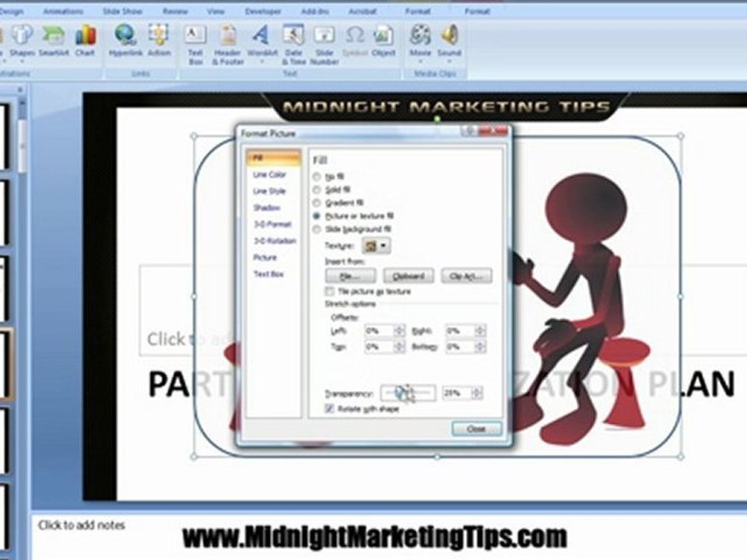Click the Clip Art... button
The image size is (747, 560).
tap(466, 275)
